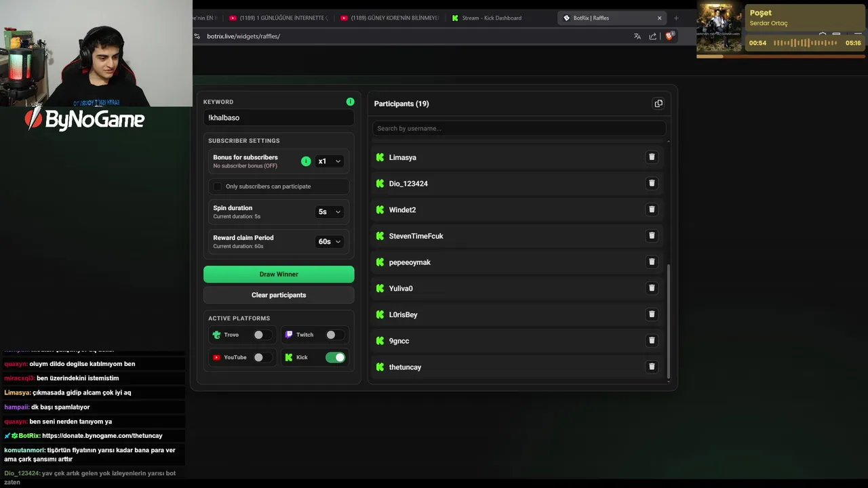Viewport: 868px width, 488px height.
Task: Expand the Spin duration 5s dropdown
Action: pyautogui.click(x=330, y=211)
